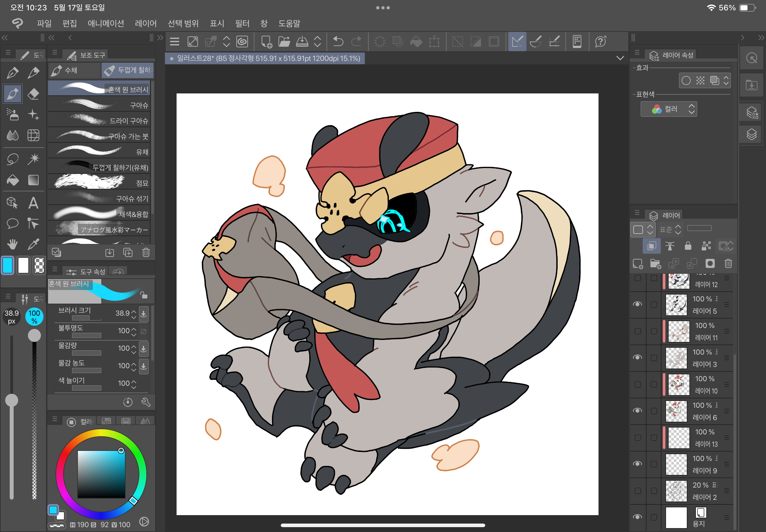Select the cyan main color swatch
766x532 pixels.
pyautogui.click(x=8, y=266)
